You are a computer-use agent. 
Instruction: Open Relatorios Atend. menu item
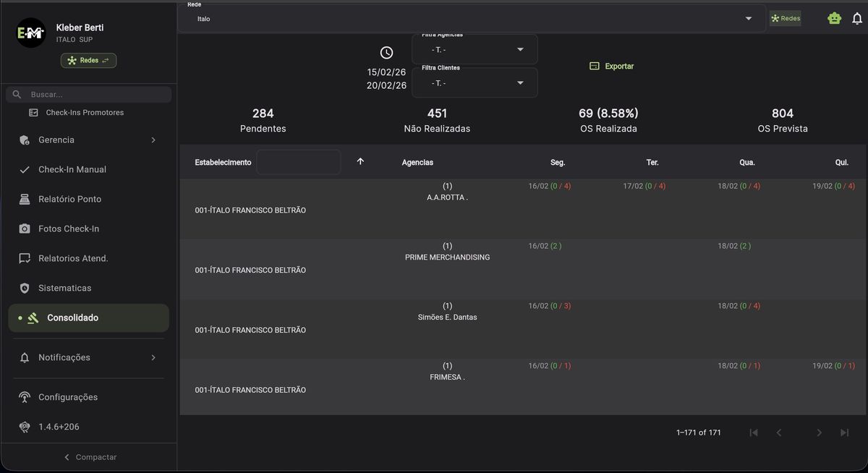pos(72,258)
